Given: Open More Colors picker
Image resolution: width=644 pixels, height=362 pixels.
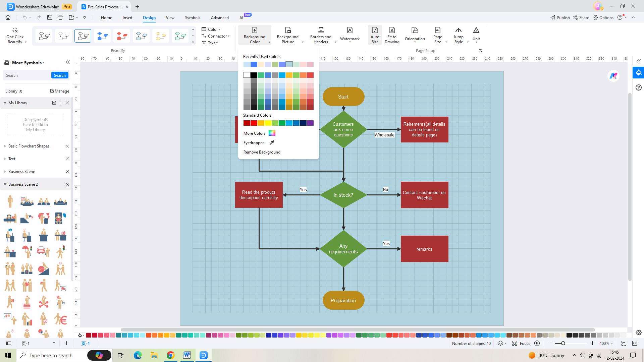Looking at the screenshot, I should pyautogui.click(x=259, y=133).
